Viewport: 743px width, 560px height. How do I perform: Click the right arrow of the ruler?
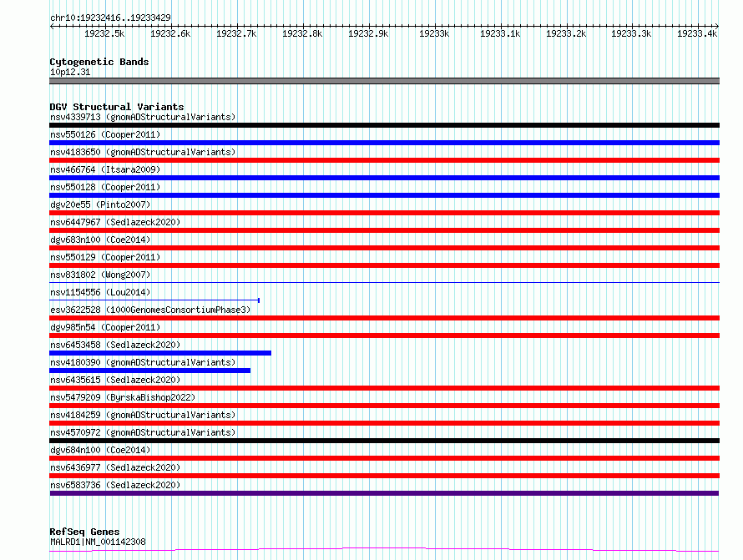click(x=716, y=27)
